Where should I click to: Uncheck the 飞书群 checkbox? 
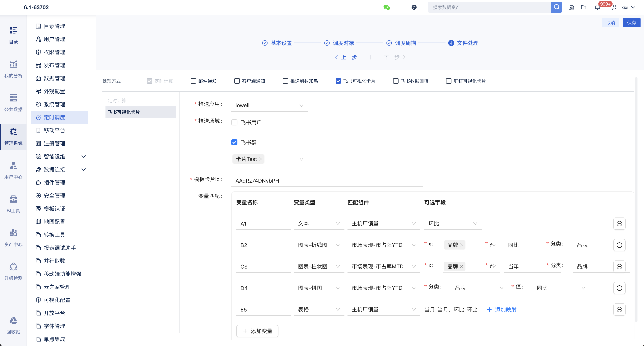(x=234, y=142)
